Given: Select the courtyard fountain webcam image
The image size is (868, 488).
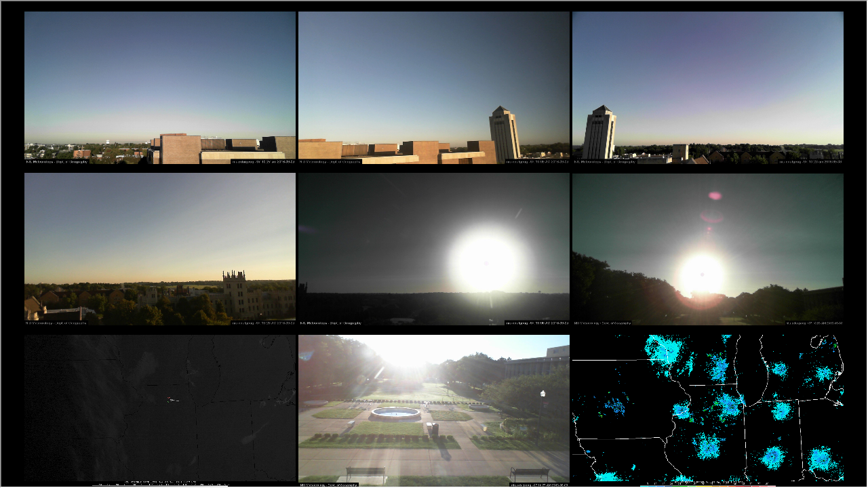Looking at the screenshot, I should click(434, 410).
